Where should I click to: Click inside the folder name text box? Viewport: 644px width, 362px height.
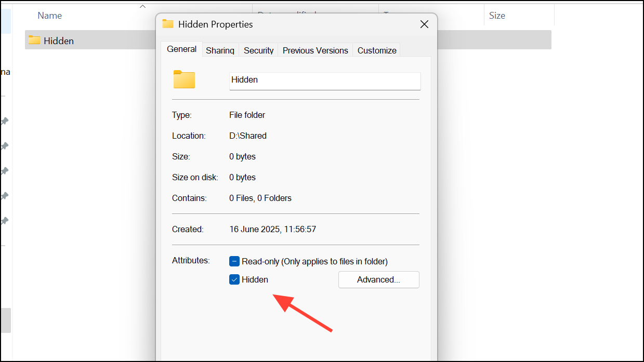324,81
